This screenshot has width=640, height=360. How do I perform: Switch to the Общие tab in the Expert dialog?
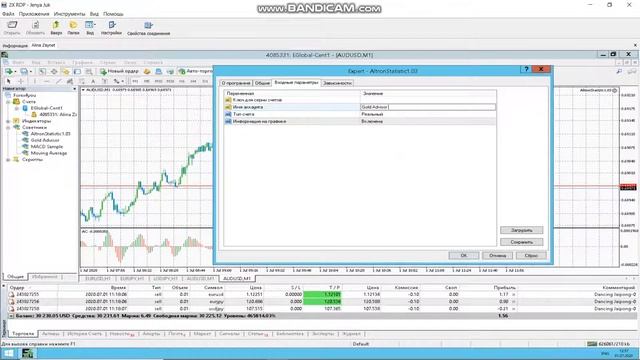coord(262,83)
